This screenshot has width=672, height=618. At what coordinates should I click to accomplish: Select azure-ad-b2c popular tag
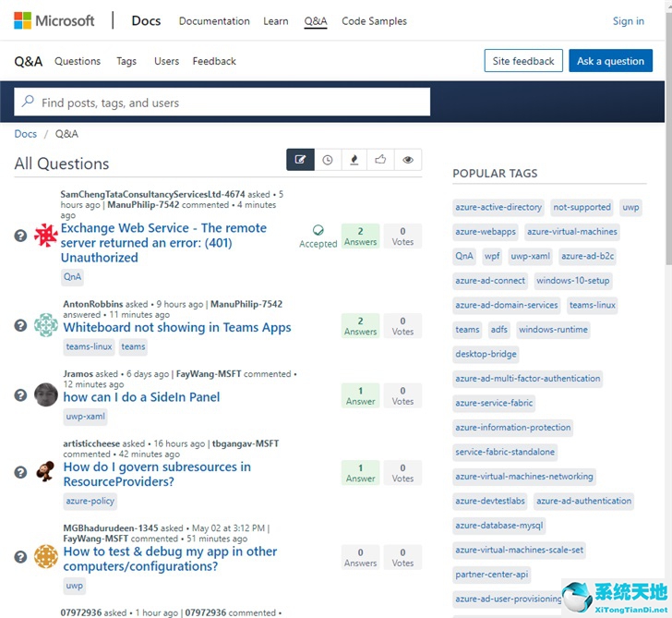[x=588, y=256]
